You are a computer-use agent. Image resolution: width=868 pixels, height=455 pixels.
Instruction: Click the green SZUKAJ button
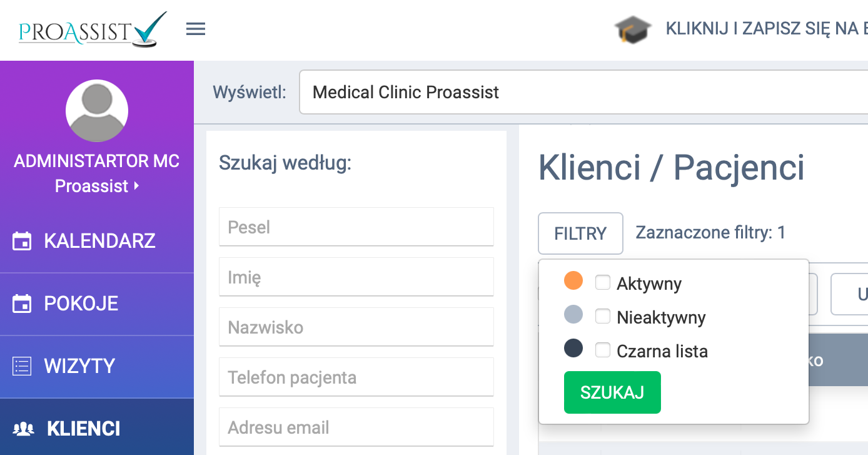coord(612,392)
